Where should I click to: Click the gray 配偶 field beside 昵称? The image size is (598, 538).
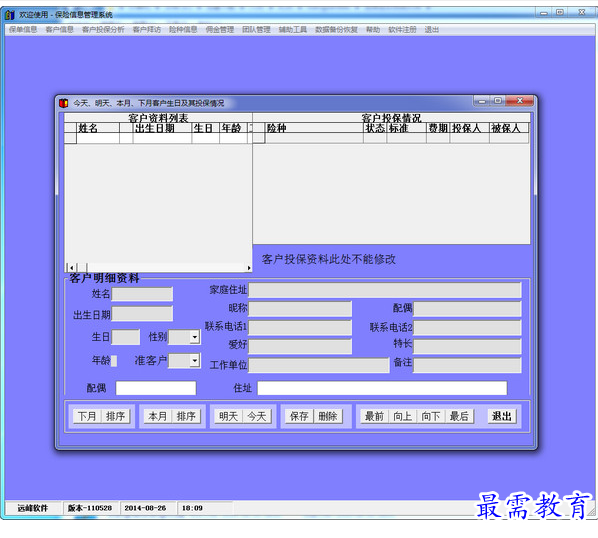[467, 308]
